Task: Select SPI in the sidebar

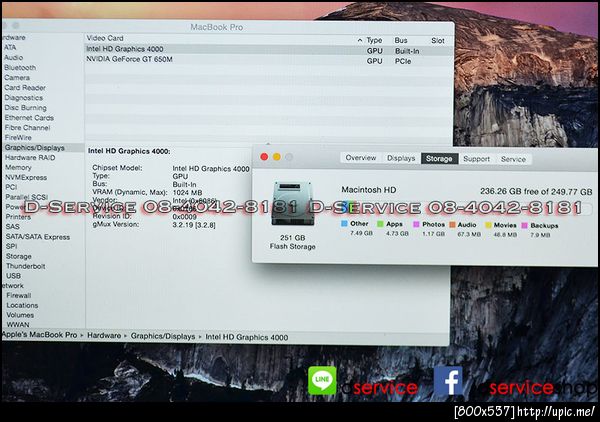Action: [x=11, y=246]
